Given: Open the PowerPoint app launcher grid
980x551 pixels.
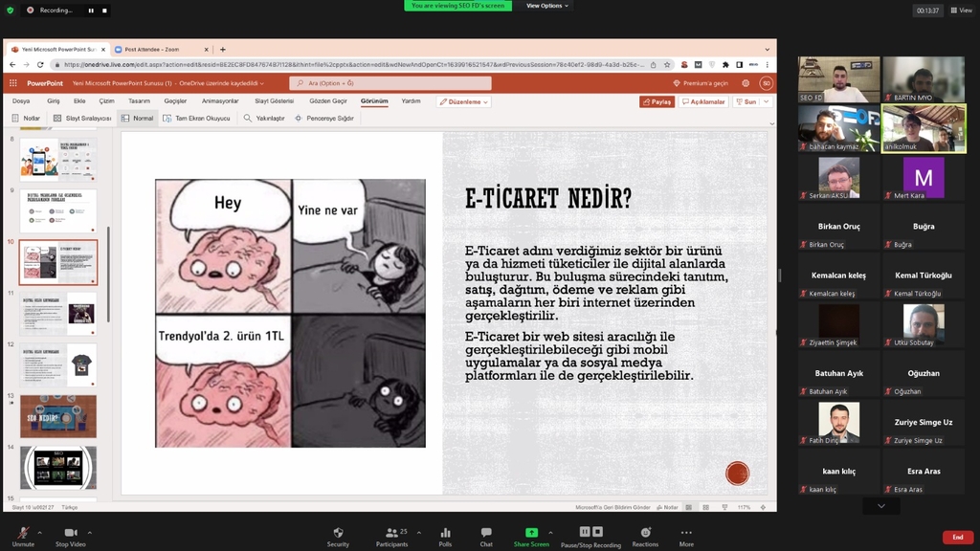Looking at the screenshot, I should coord(13,83).
